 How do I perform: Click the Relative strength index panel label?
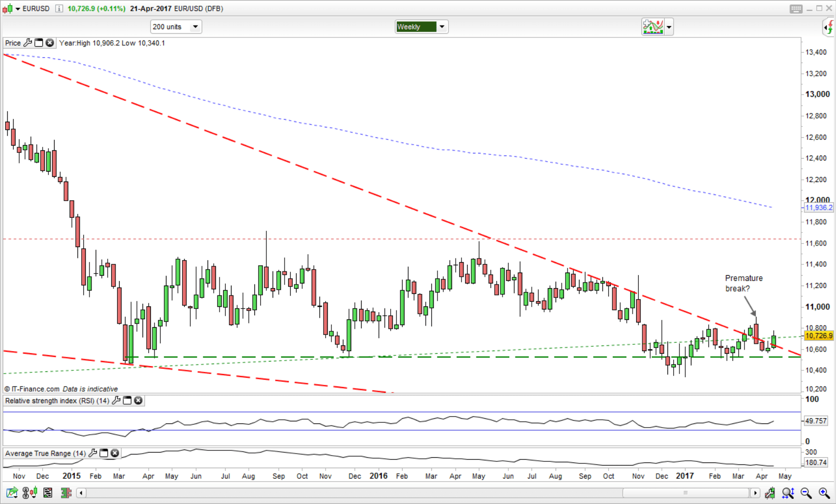(x=57, y=400)
